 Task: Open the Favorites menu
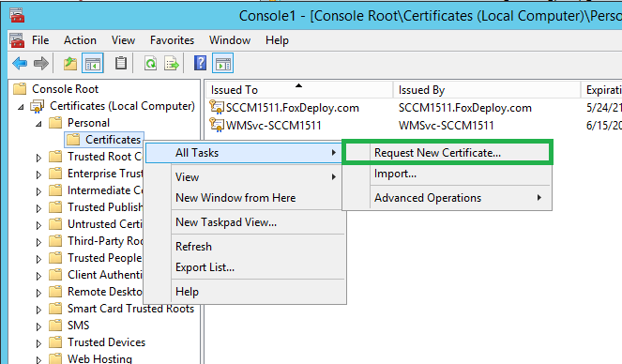tap(173, 40)
